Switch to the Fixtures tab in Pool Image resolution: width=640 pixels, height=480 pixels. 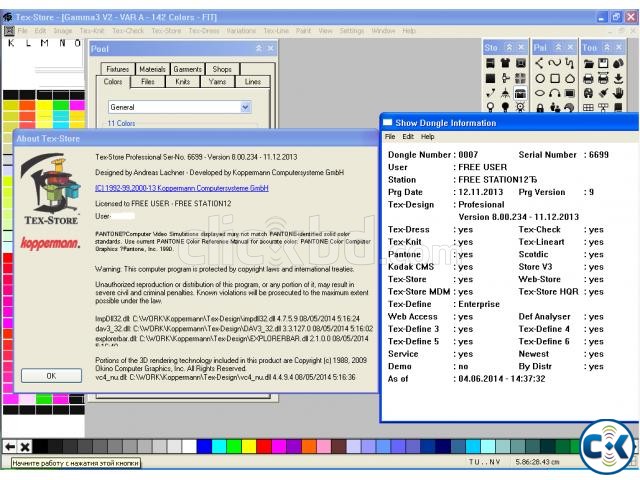118,69
